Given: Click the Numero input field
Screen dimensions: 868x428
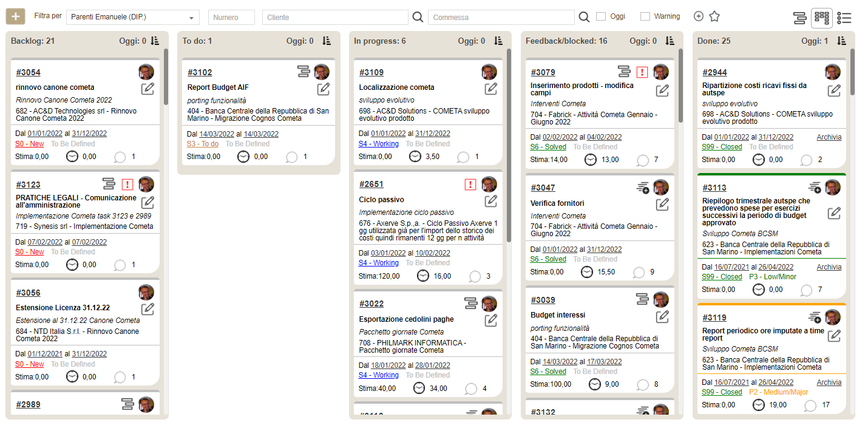Looking at the screenshot, I should [x=231, y=18].
